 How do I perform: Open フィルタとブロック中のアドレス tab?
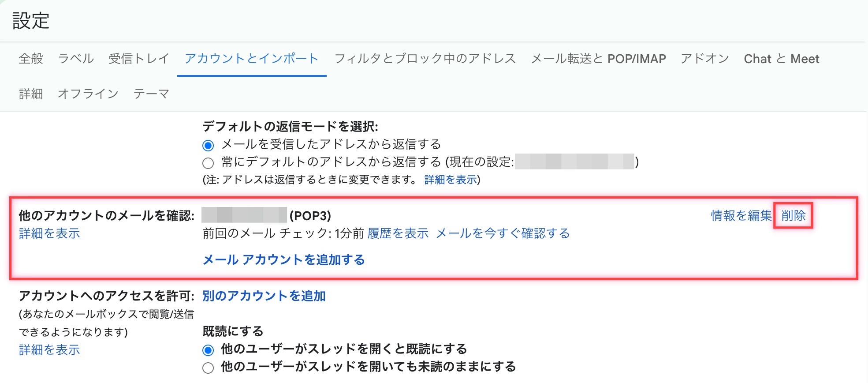coord(425,59)
